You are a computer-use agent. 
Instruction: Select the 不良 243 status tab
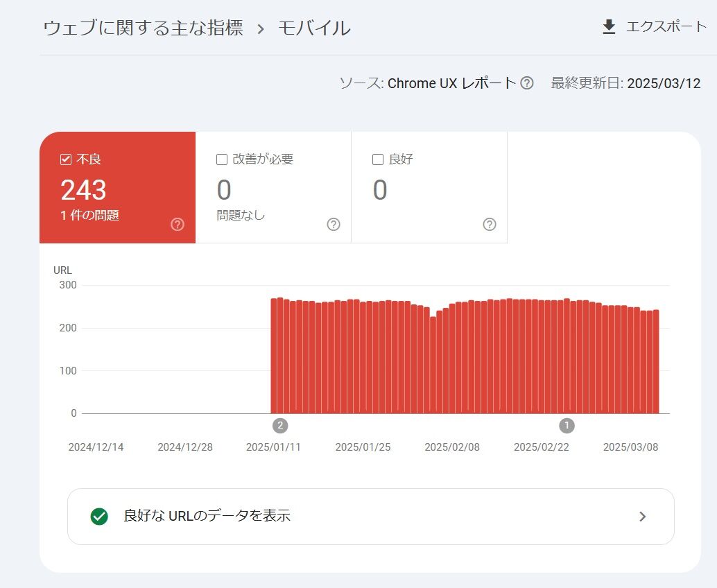coord(117,187)
